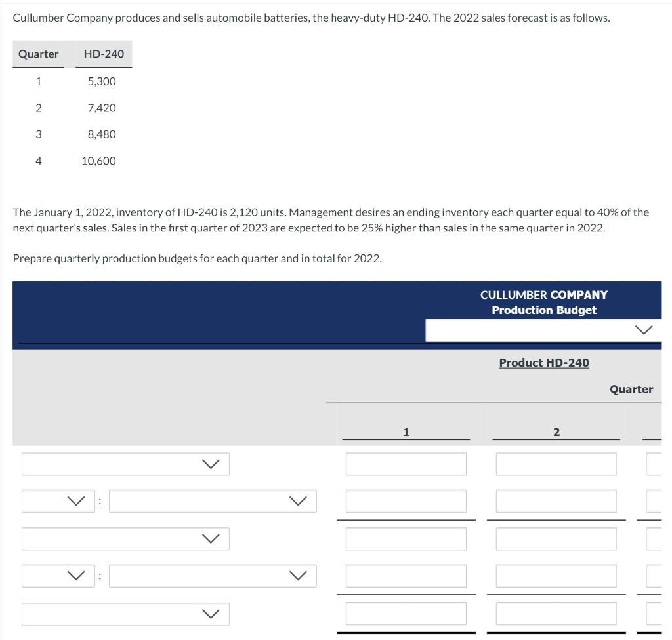
Task: Click the bold Quarter label above the budget columns
Action: [x=631, y=390]
